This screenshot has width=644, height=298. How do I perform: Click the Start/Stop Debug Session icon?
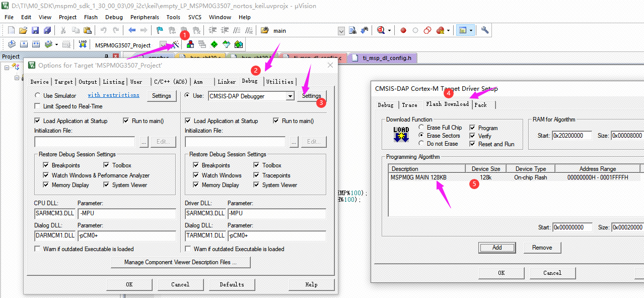click(x=381, y=30)
